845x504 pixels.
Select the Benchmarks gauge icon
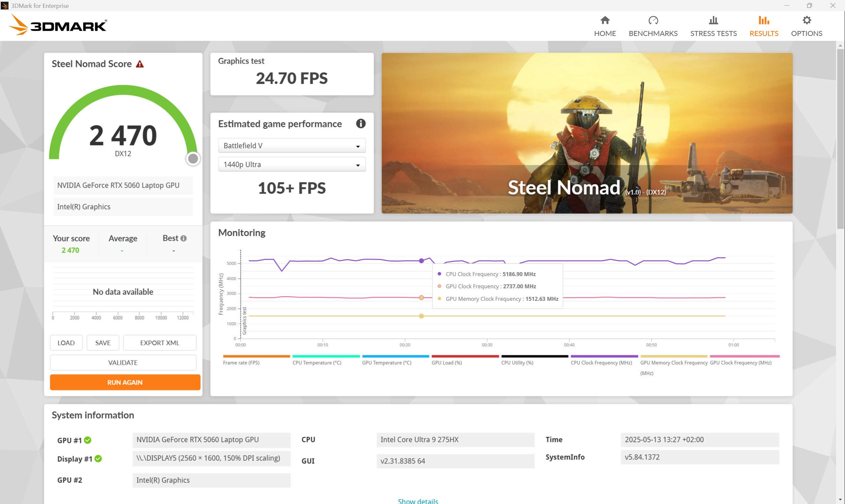(653, 20)
